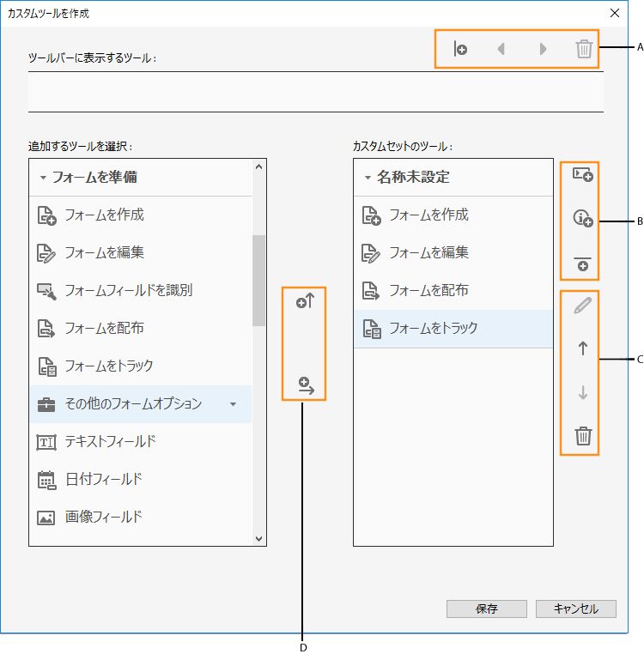
Task: Delete selected tool from custom set
Action: coord(583,436)
